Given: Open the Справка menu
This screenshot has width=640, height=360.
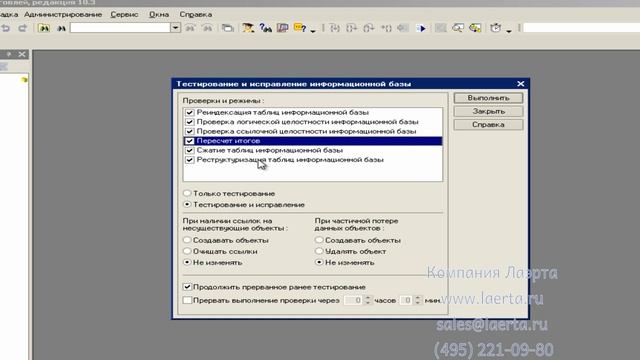Looking at the screenshot, I should click(196, 14).
